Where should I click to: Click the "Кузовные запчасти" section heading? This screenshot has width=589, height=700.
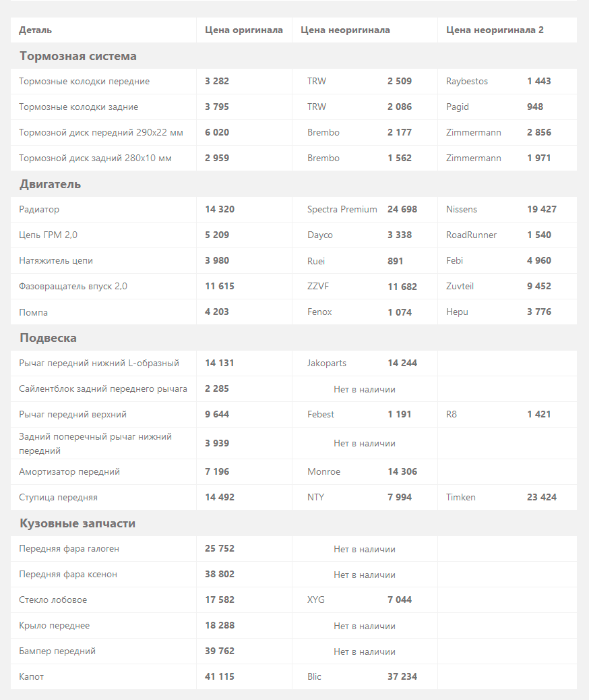point(77,523)
